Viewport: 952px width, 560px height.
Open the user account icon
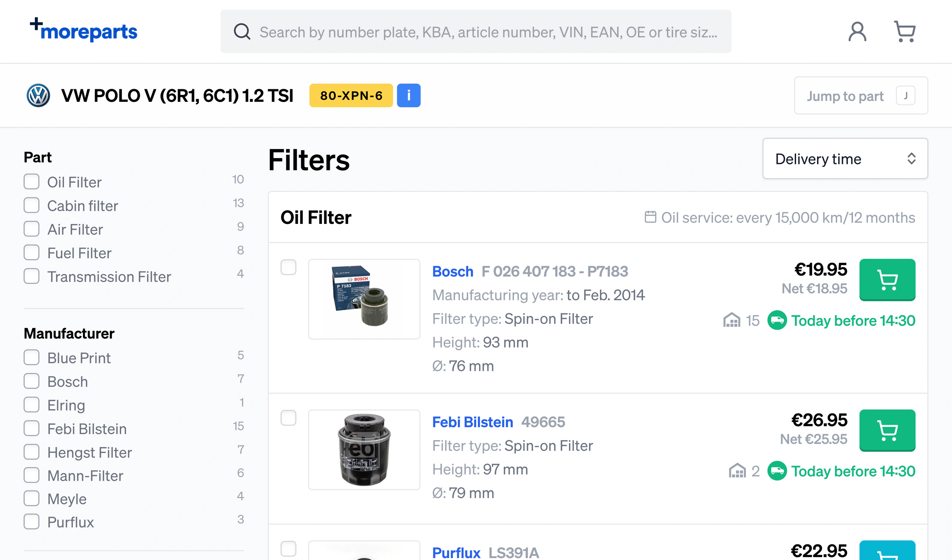[857, 32]
